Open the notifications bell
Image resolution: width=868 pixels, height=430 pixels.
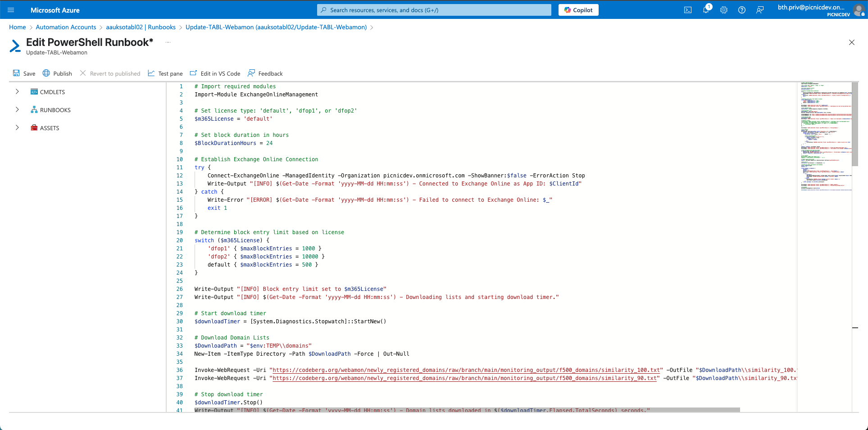coord(706,10)
